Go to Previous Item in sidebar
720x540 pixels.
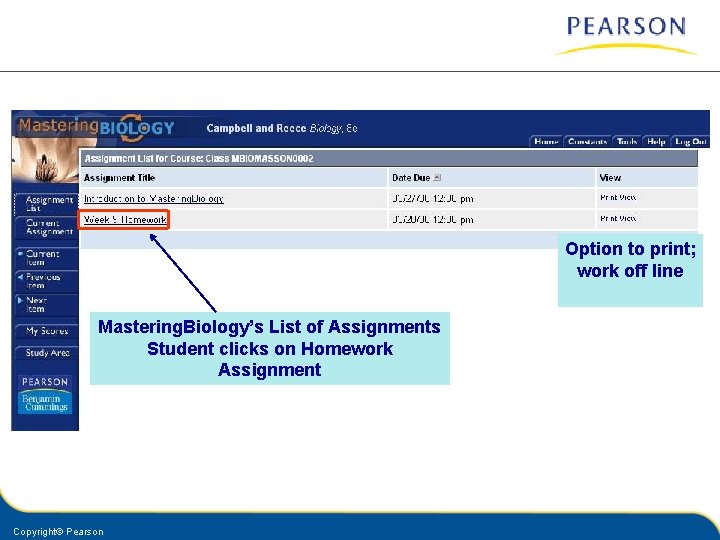[x=47, y=281]
